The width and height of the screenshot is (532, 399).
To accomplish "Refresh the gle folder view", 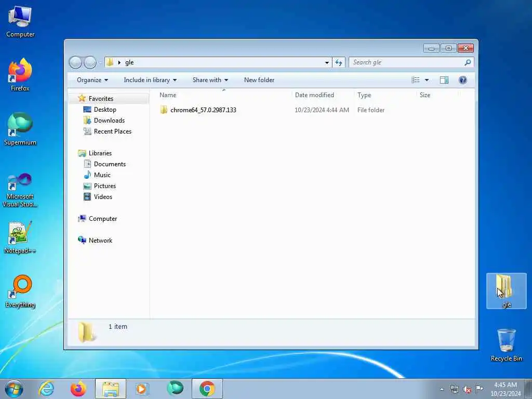I will click(x=339, y=62).
